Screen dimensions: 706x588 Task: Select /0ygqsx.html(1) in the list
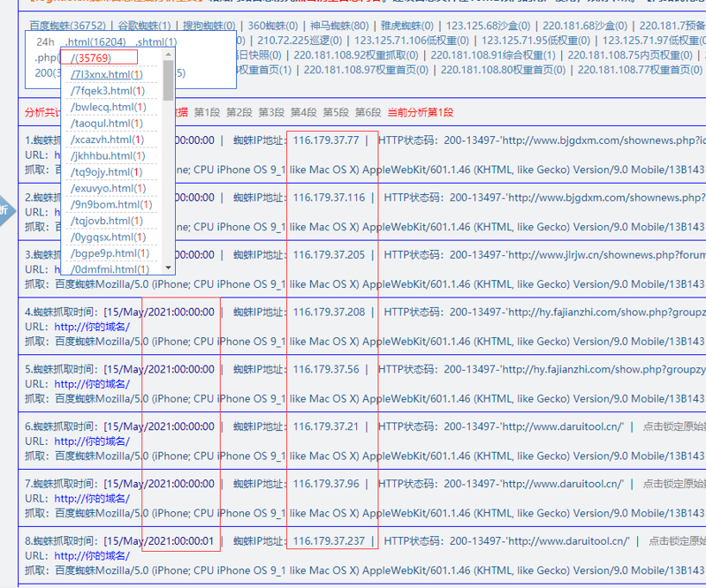[x=108, y=237]
